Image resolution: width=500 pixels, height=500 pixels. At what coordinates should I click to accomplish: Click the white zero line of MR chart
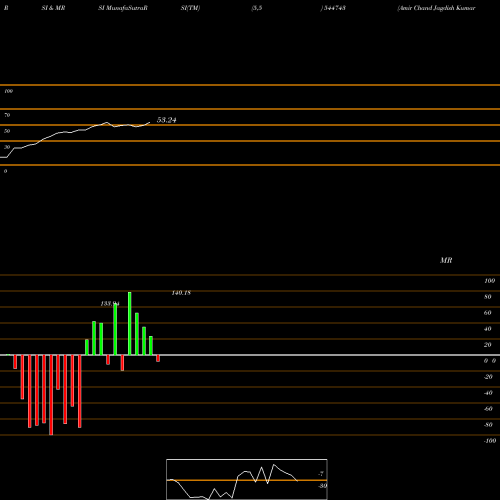pos(250,355)
